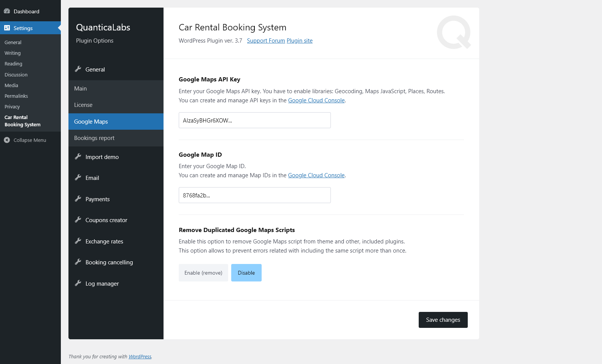Expand the Exchange rates section
The width and height of the screenshot is (602, 364).
coord(104,242)
